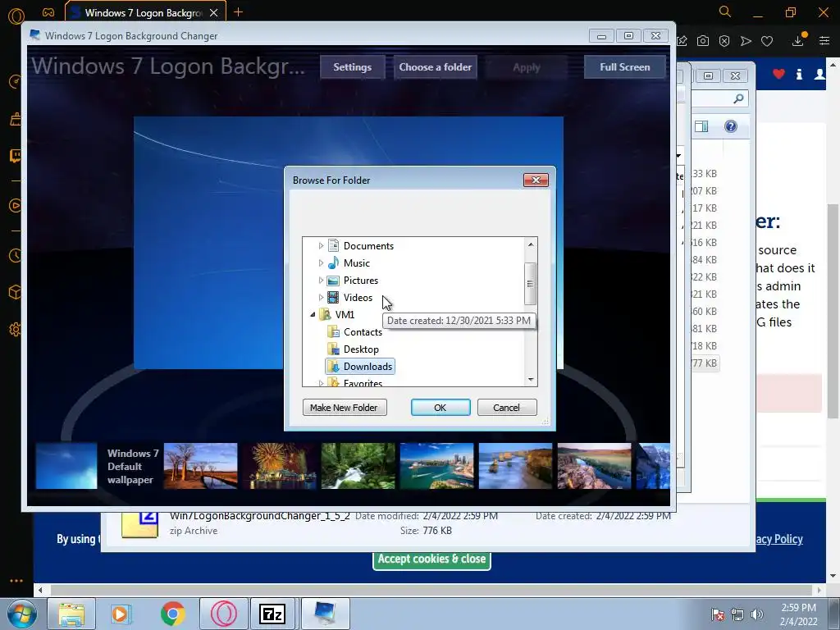Expand the Music tree node
The height and width of the screenshot is (630, 840).
tap(321, 263)
